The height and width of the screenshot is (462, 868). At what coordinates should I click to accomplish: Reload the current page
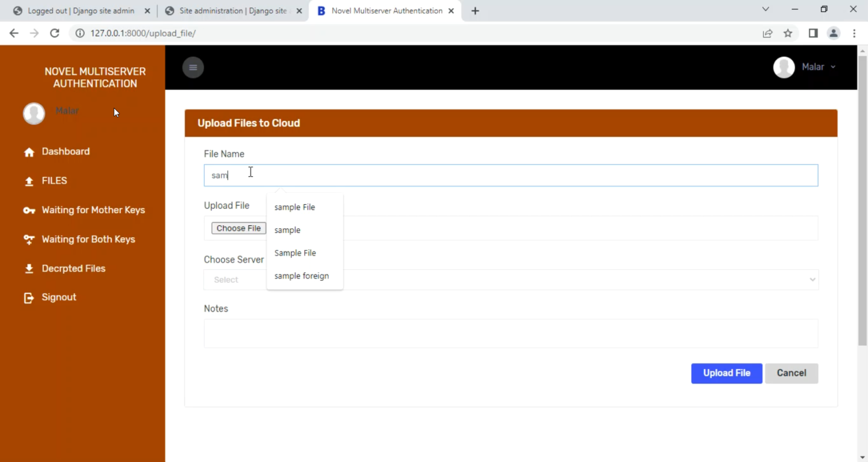(x=54, y=33)
